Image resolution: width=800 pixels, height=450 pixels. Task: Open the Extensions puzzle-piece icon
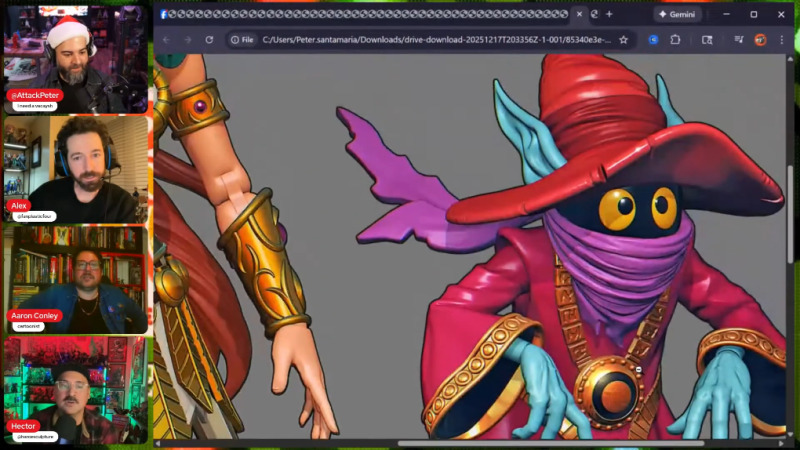[675, 40]
